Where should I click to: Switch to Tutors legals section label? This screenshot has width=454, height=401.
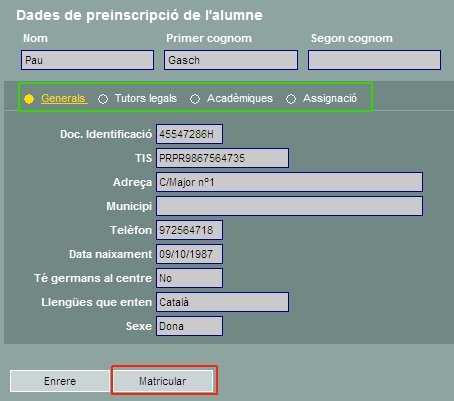[x=146, y=98]
